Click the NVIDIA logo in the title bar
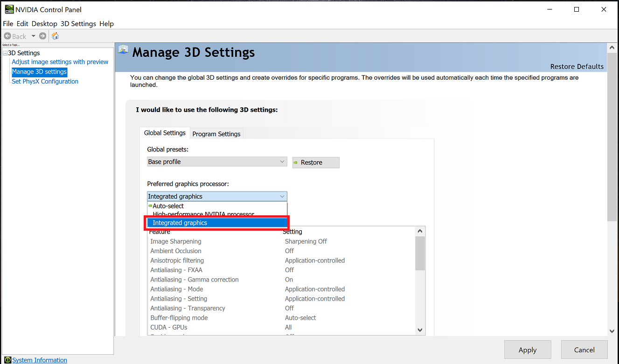This screenshot has height=364, width=619. tap(8, 9)
